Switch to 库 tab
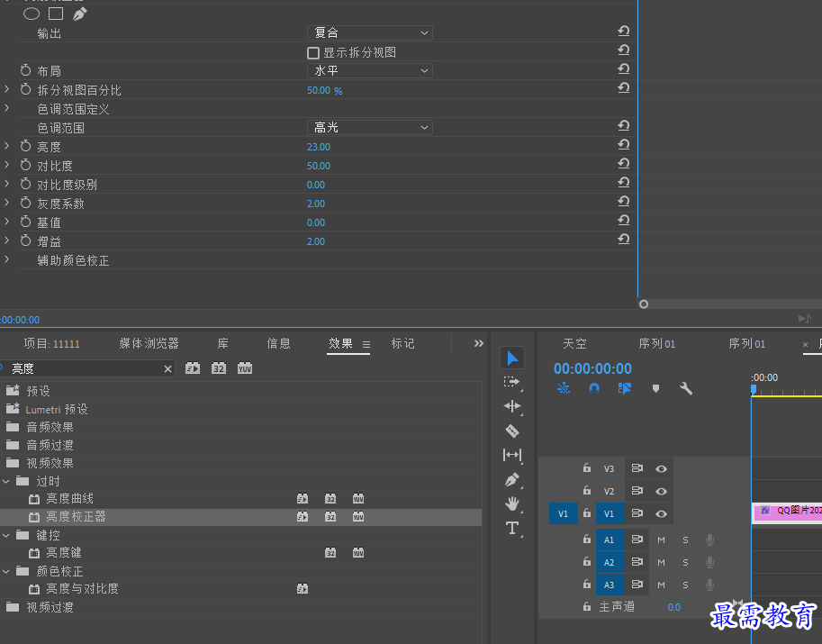Viewport: 822px width, 644px height. [x=222, y=343]
